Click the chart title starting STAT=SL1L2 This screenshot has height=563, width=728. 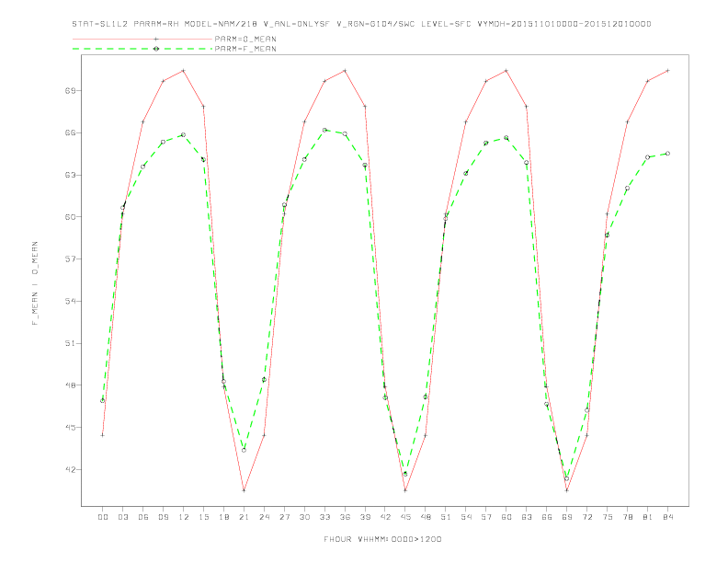click(x=361, y=24)
